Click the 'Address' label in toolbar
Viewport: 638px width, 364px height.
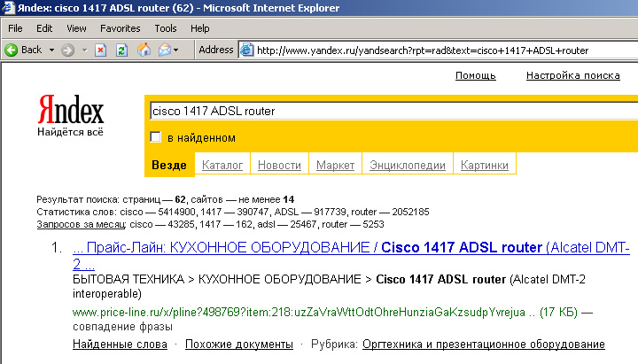[x=215, y=50]
